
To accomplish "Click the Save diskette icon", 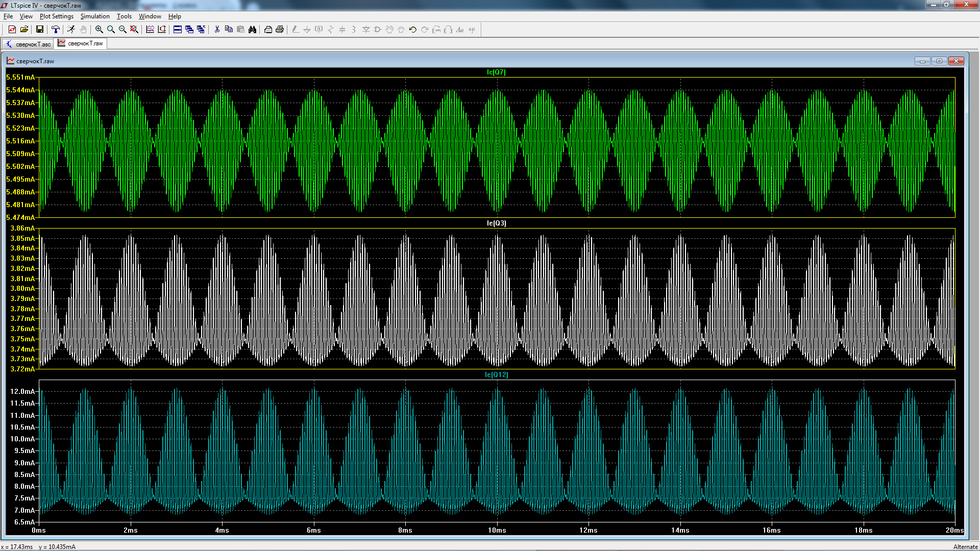I will [x=39, y=30].
